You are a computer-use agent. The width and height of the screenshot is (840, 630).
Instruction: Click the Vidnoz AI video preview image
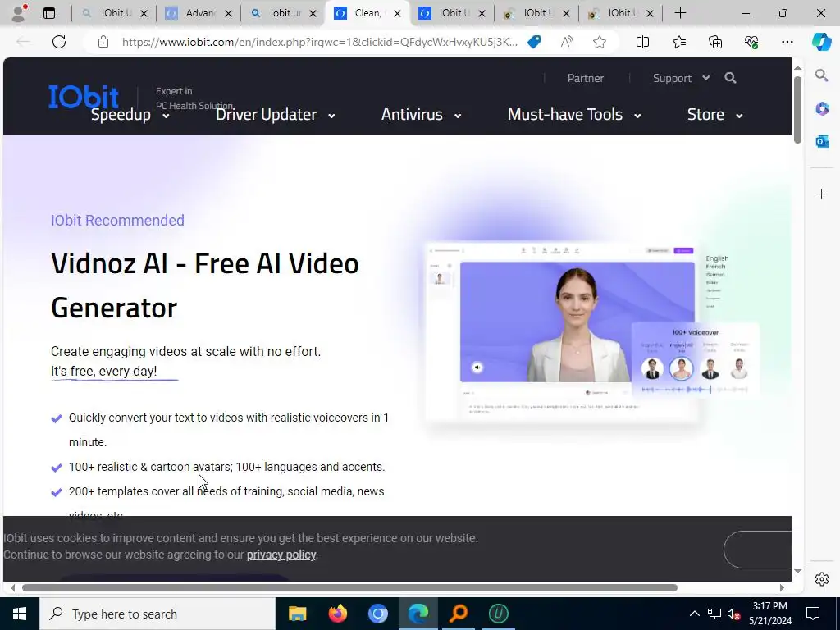577,322
